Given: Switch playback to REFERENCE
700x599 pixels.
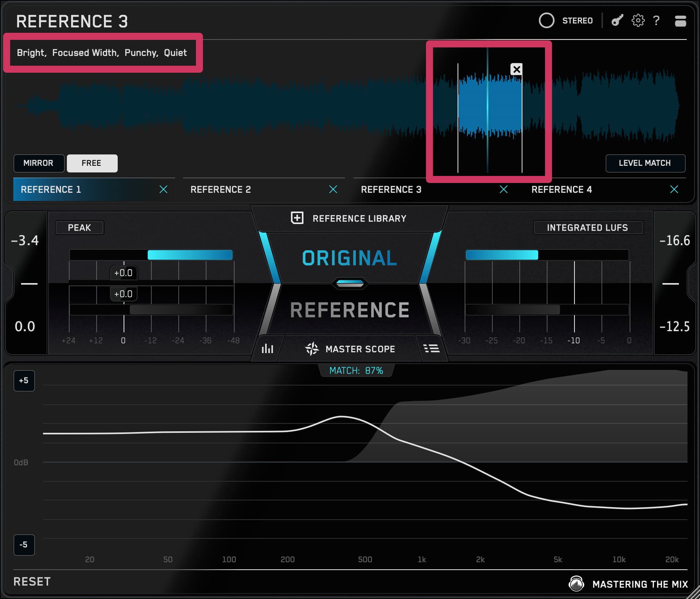Looking at the screenshot, I should (x=350, y=310).
